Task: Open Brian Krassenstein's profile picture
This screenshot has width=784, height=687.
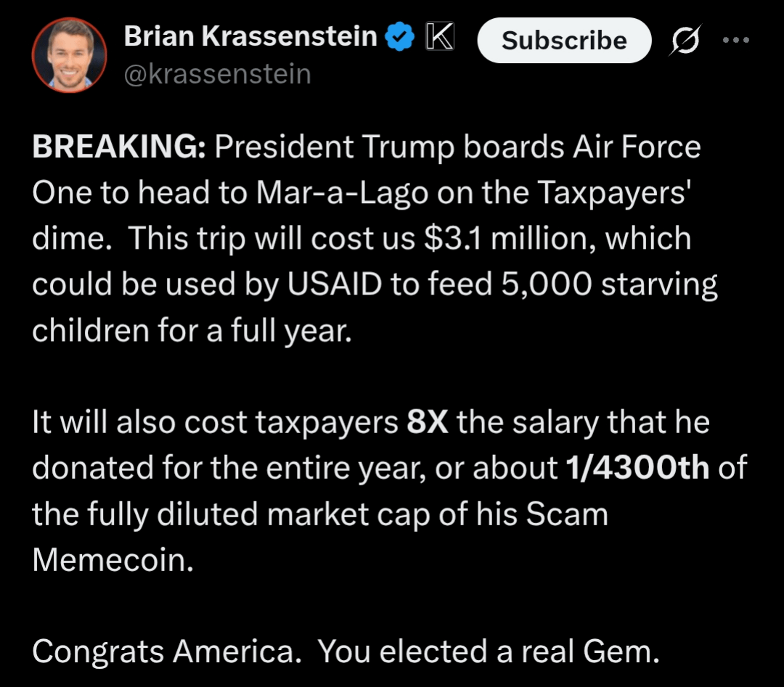Action: click(x=69, y=55)
